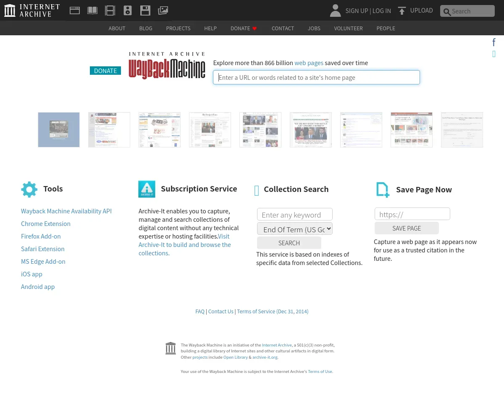Open the New York Times archived thumbnail
The image size is (504, 420).
(x=210, y=130)
